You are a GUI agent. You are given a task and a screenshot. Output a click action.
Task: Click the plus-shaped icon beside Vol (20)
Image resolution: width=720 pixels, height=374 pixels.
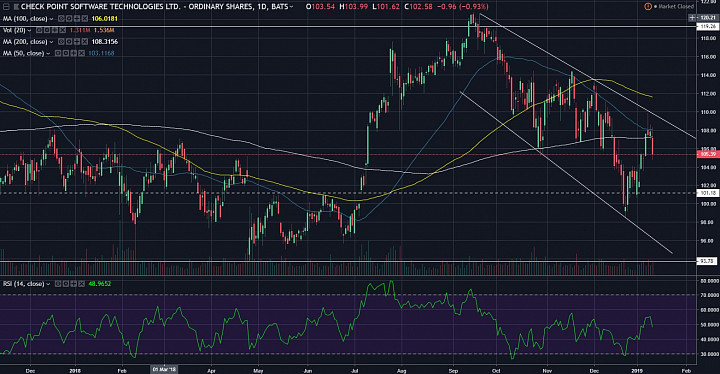coord(55,30)
